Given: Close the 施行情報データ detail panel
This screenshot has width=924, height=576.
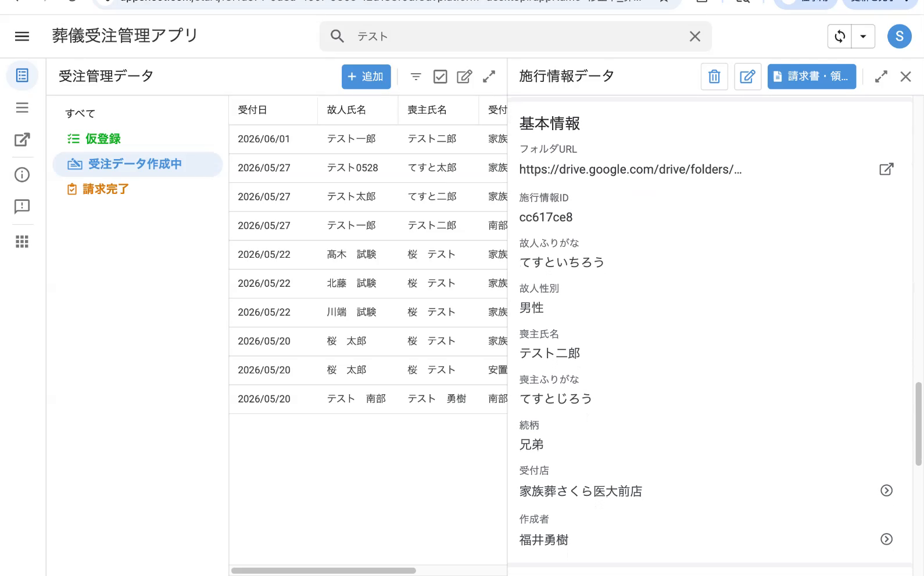Looking at the screenshot, I should click(x=905, y=77).
